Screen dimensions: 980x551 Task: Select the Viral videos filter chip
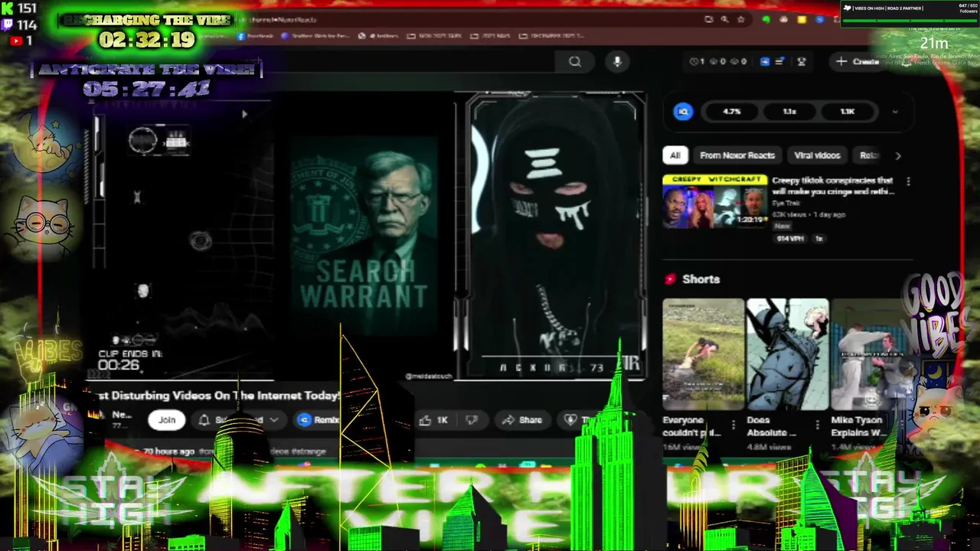point(817,155)
